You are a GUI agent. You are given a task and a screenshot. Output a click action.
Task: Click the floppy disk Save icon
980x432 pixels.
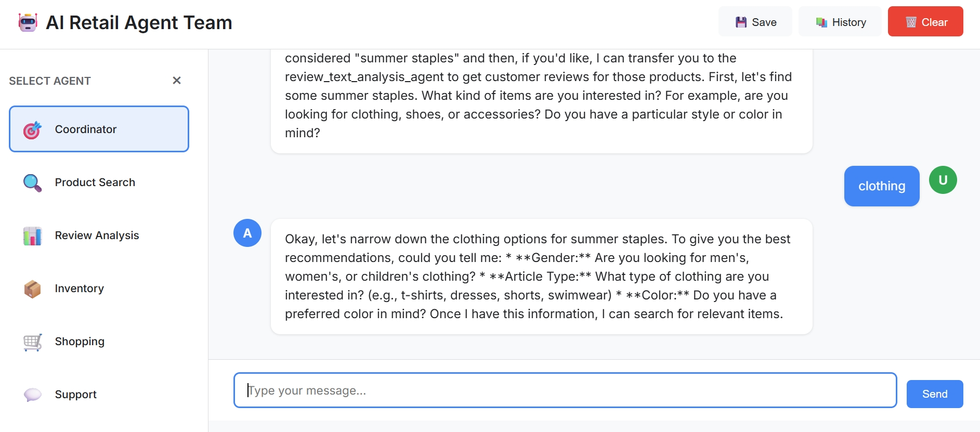[x=741, y=22]
